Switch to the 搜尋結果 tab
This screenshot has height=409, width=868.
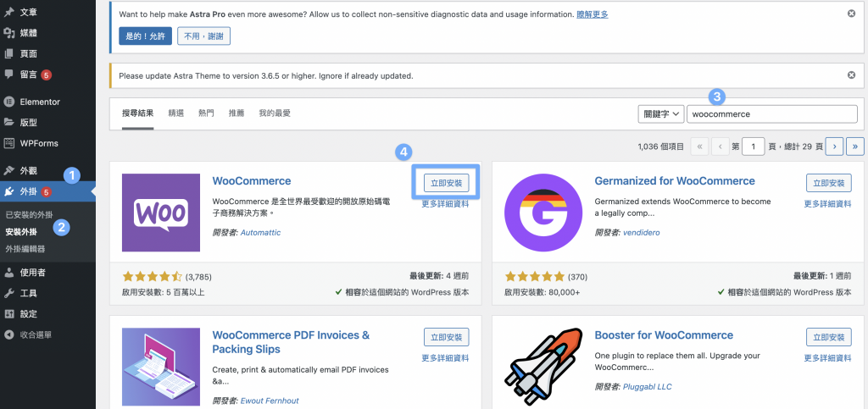[x=138, y=113]
